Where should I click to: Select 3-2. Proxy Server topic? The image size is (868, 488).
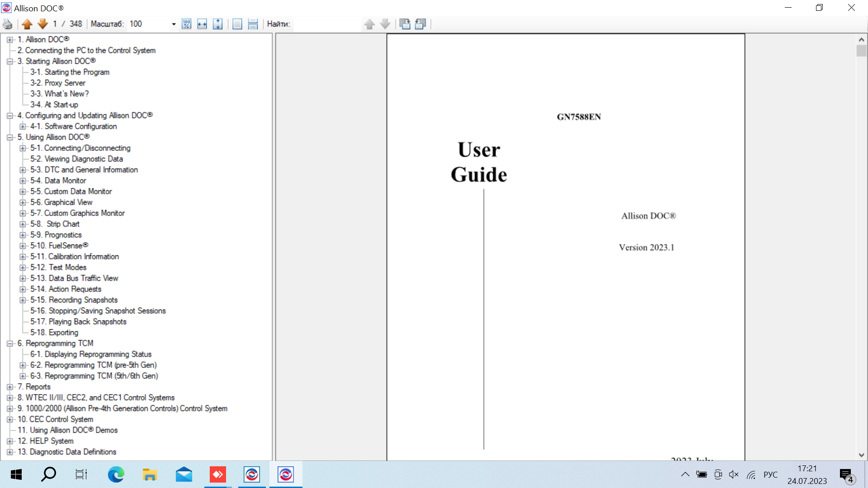click(58, 83)
